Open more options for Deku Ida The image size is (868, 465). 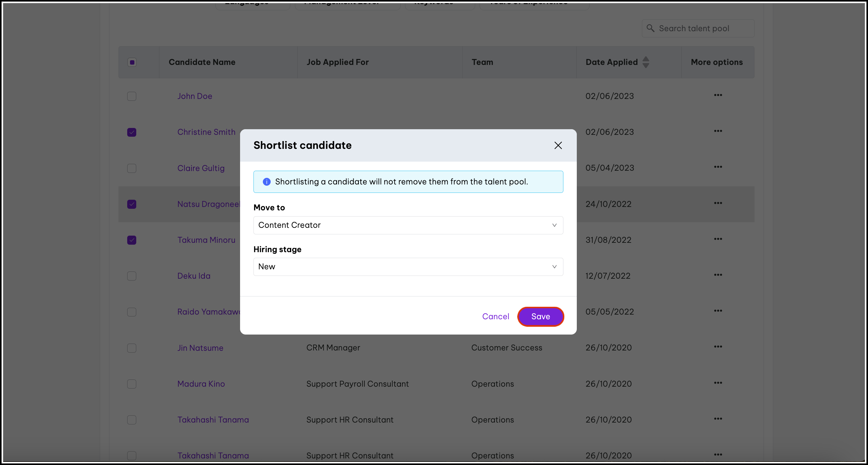[x=718, y=275]
